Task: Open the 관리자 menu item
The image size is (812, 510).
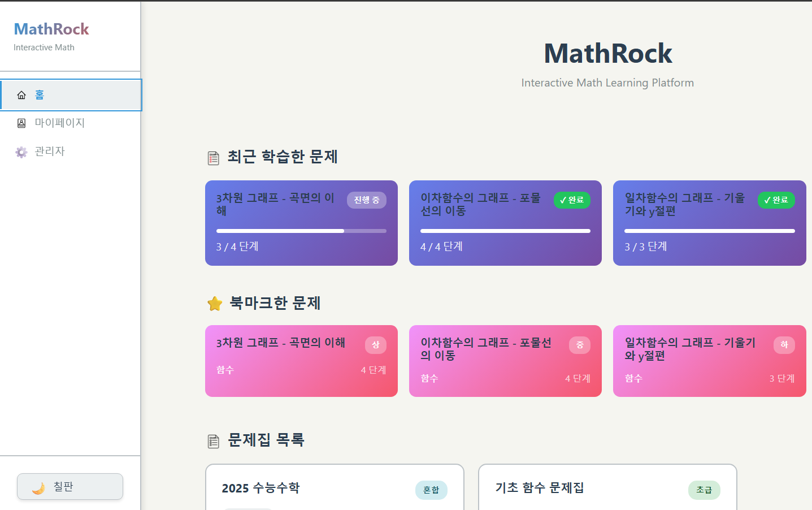Action: tap(50, 151)
